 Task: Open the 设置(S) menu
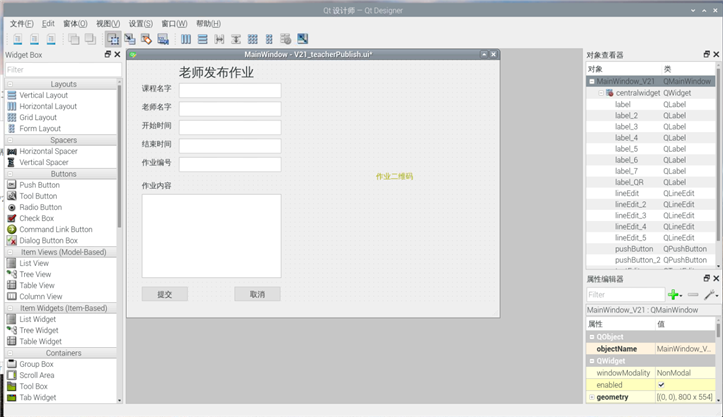(141, 24)
